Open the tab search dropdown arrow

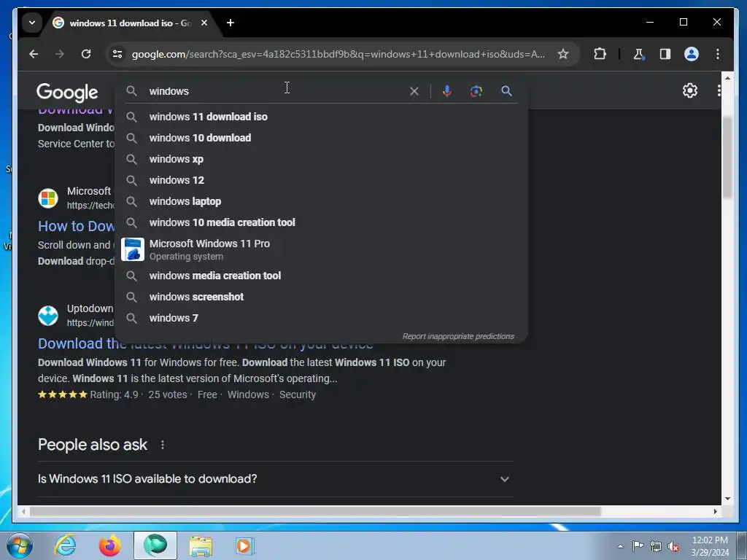[32, 23]
